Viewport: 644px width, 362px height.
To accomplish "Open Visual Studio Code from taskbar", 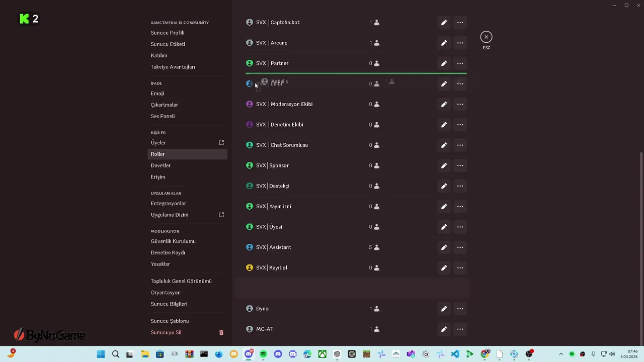I will click(455, 354).
